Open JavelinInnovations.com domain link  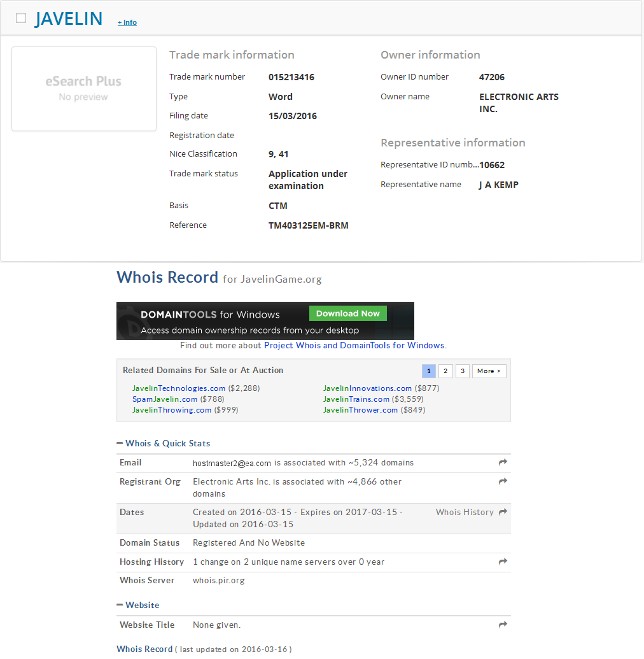point(367,388)
